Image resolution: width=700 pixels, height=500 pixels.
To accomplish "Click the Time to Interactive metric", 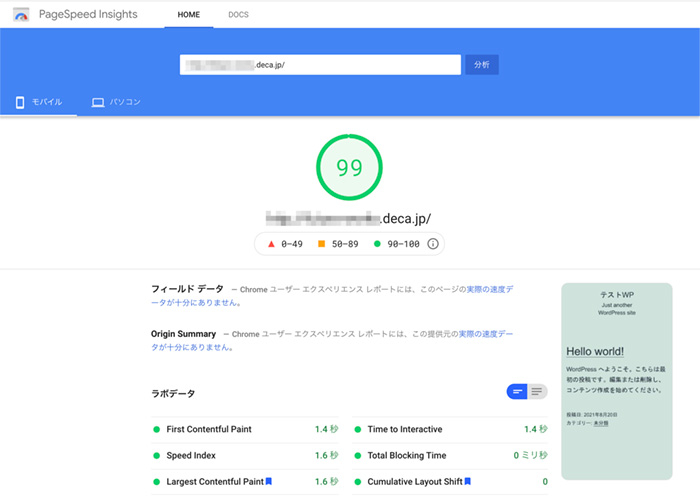I will [450, 429].
